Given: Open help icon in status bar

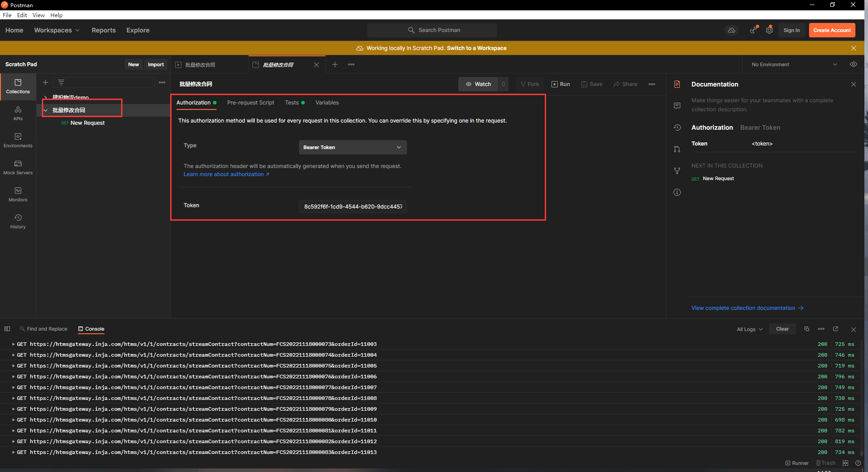Looking at the screenshot, I should [858, 463].
